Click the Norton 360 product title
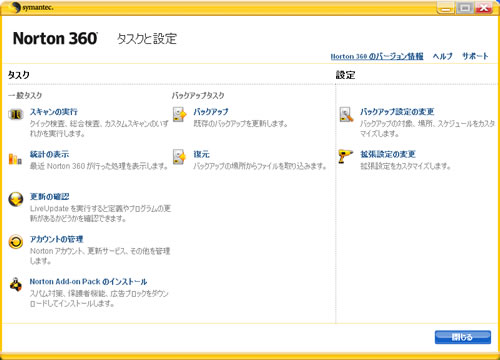The image size is (500, 360). pyautogui.click(x=55, y=39)
